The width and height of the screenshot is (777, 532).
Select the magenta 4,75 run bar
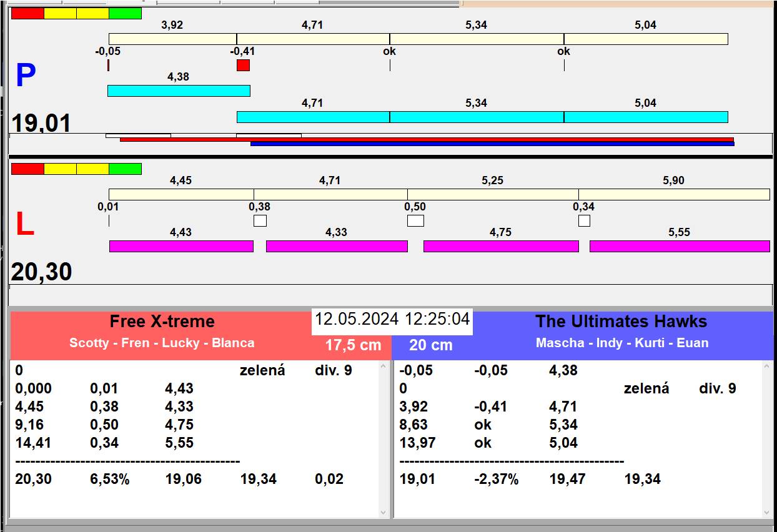point(501,246)
